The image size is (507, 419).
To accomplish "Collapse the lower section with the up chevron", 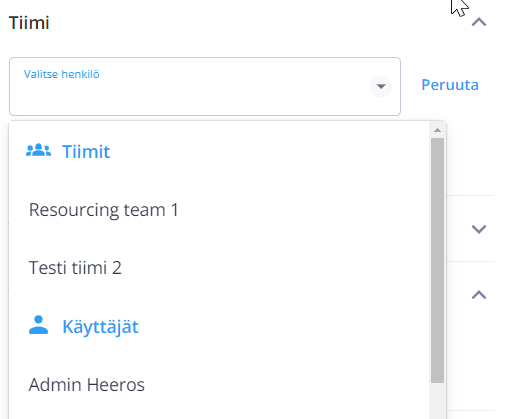I will click(x=479, y=295).
